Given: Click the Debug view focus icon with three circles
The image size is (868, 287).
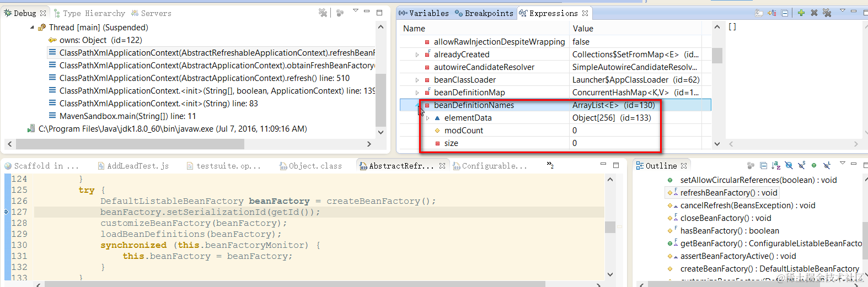Looking at the screenshot, I should point(340,13).
